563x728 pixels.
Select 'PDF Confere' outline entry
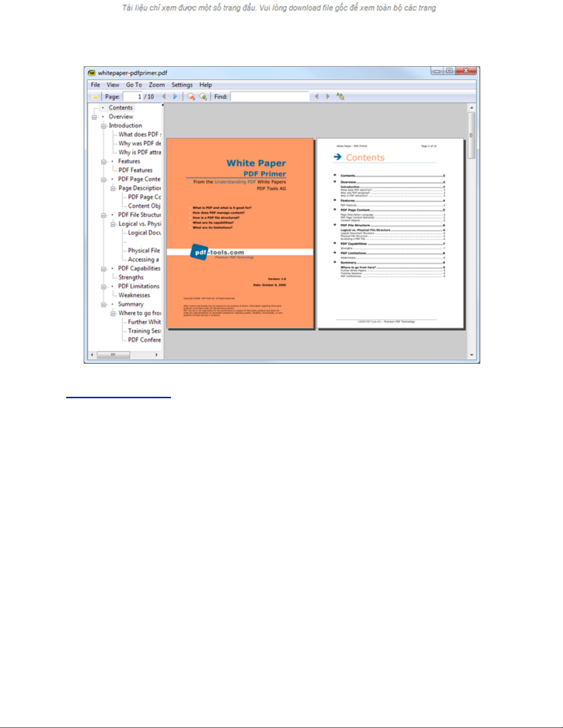coord(144,340)
